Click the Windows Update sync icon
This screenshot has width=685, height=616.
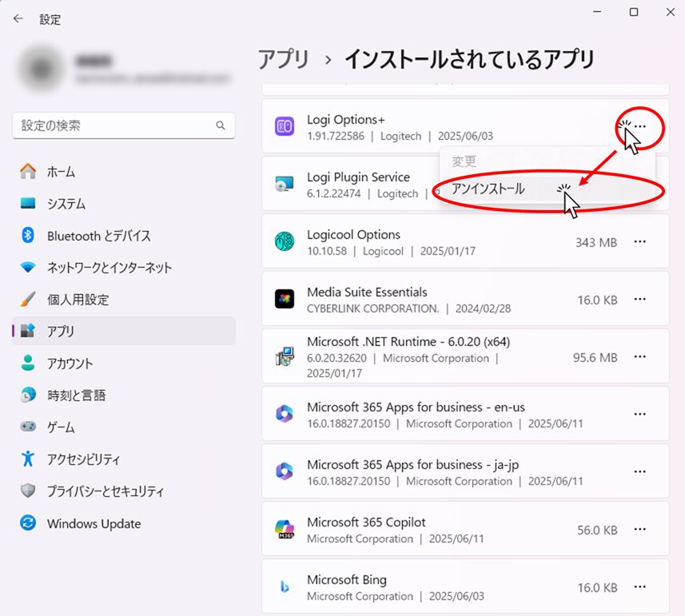click(28, 523)
